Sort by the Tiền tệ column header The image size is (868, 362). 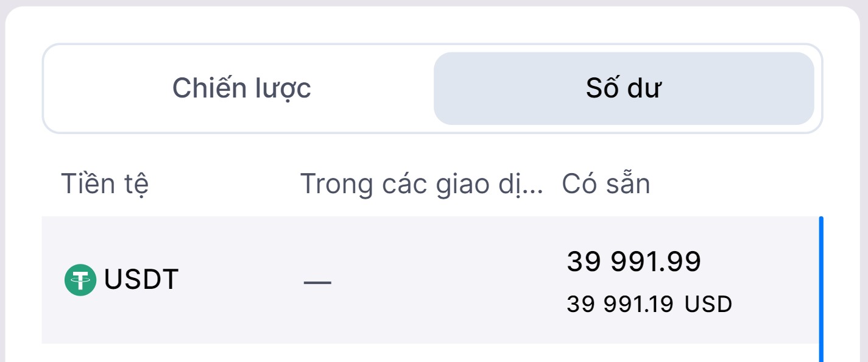pos(105,184)
